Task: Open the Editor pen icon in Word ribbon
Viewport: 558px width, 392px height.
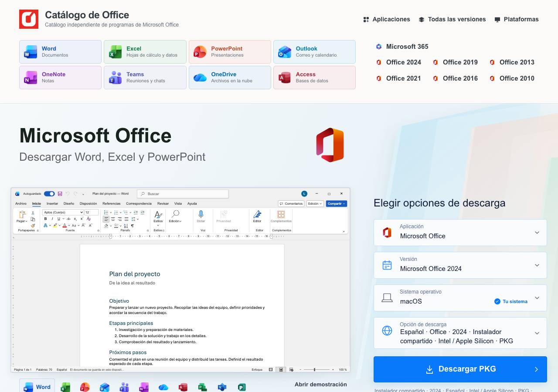Action: point(257,214)
